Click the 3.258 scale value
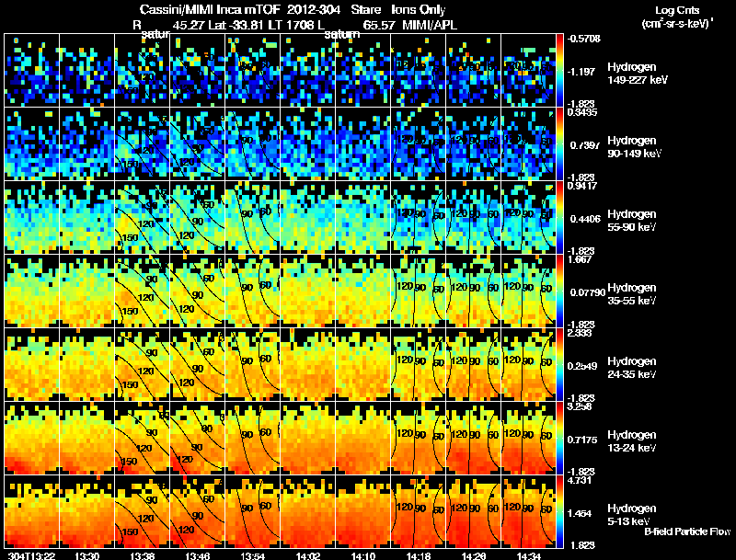The width and height of the screenshot is (736, 560). click(x=580, y=406)
